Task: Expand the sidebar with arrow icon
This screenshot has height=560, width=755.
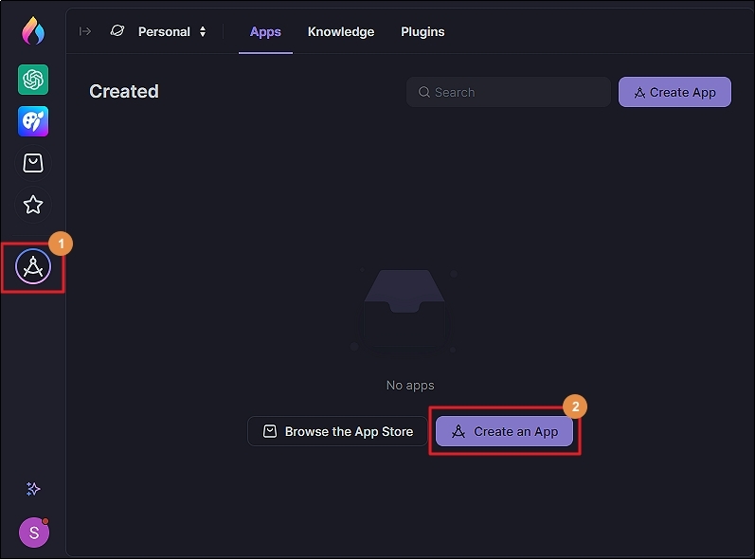Action: pos(85,31)
